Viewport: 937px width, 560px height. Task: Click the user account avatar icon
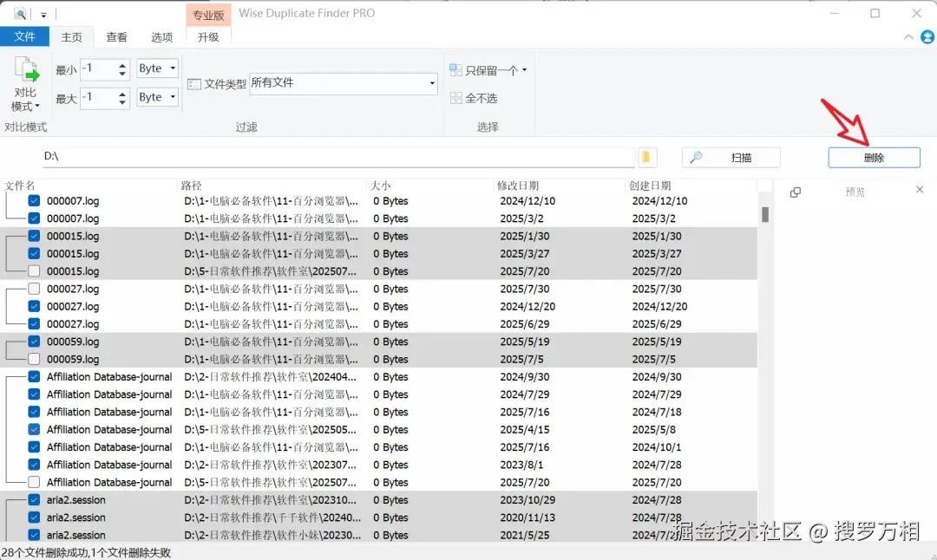coord(927,37)
